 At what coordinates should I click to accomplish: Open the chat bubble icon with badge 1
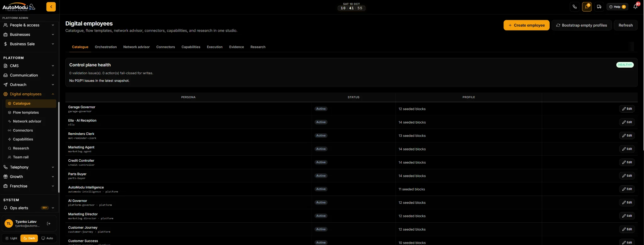pos(587,7)
